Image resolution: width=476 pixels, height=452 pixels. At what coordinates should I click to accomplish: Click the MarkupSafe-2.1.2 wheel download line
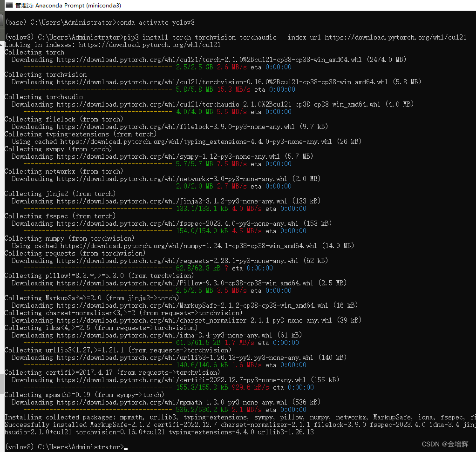pyautogui.click(x=185, y=305)
